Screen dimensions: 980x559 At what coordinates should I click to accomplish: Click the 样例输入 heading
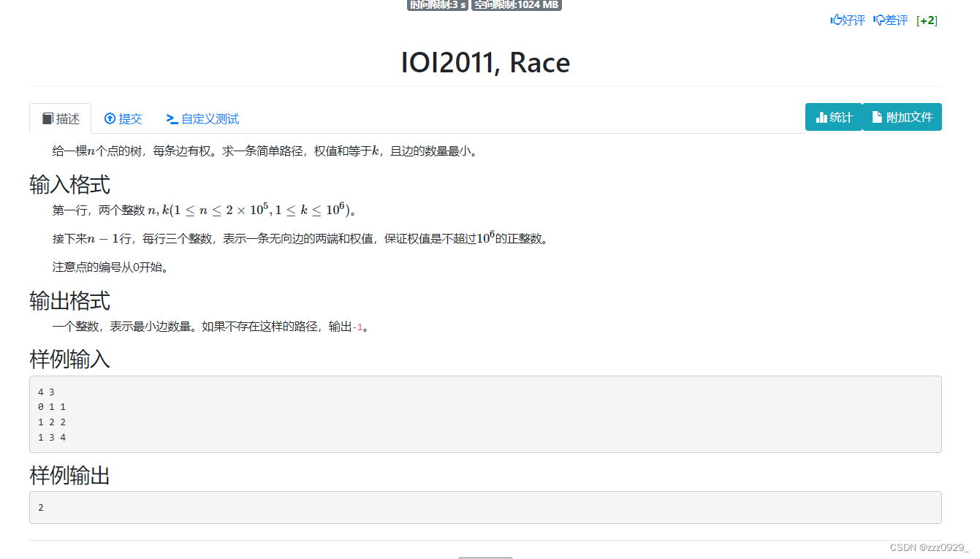coord(70,360)
